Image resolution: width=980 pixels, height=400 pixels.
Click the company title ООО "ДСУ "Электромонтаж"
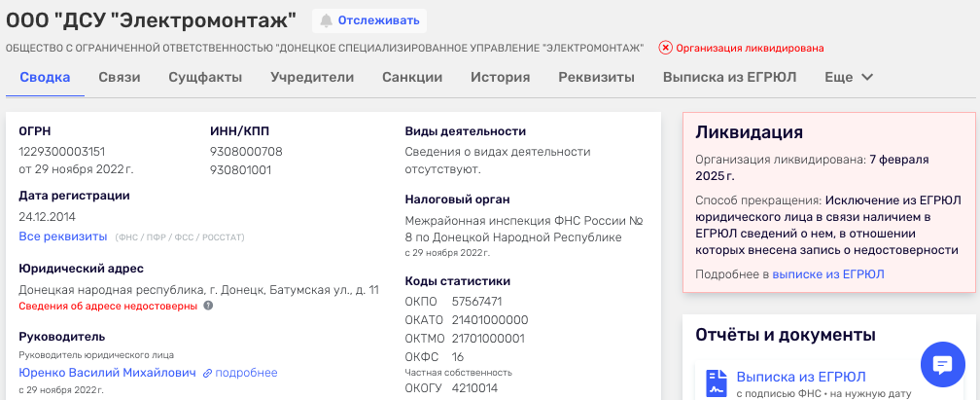click(x=152, y=20)
